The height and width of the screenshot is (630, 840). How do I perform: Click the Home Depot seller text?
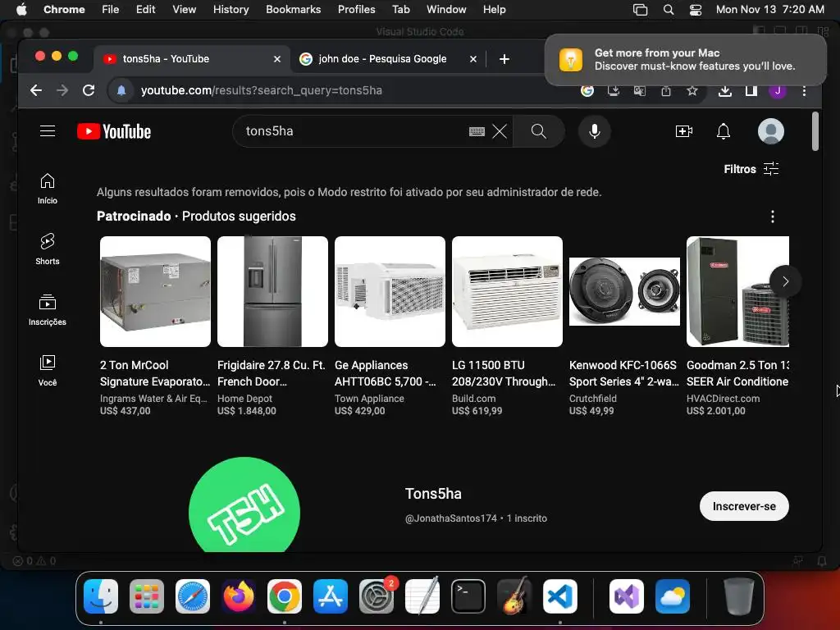[x=244, y=399]
